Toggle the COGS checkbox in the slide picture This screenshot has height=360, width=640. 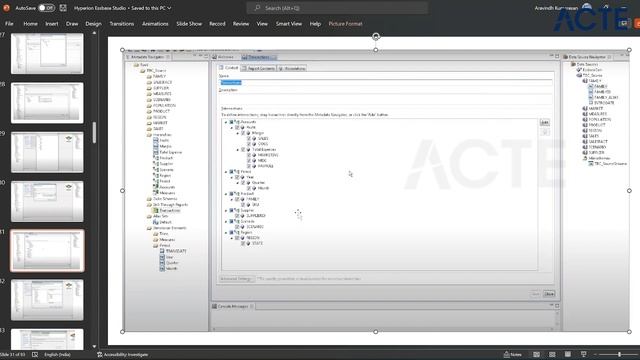pyautogui.click(x=249, y=144)
